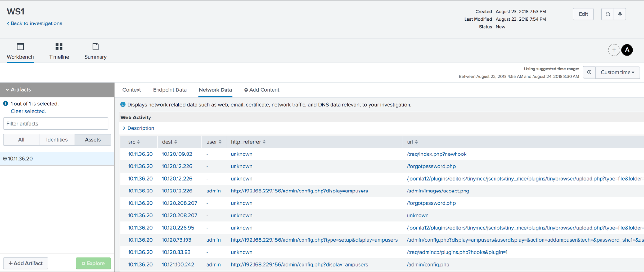The height and width of the screenshot is (272, 644).
Task: Click the print icon button
Action: tap(620, 14)
